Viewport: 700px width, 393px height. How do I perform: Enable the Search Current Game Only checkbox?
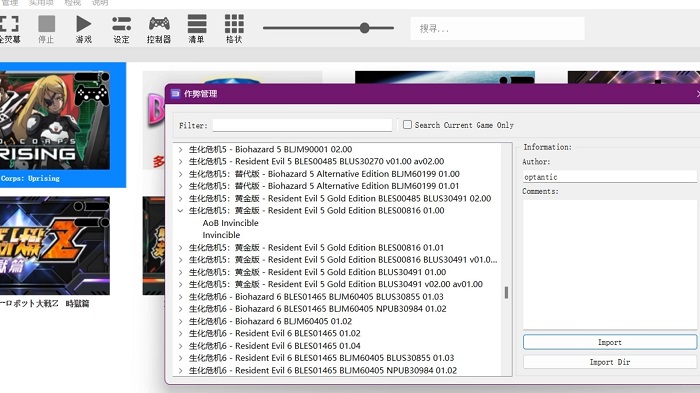point(407,125)
